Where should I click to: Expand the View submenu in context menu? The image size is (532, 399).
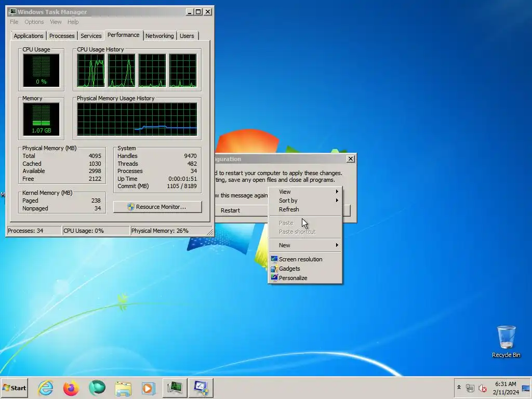coord(305,192)
